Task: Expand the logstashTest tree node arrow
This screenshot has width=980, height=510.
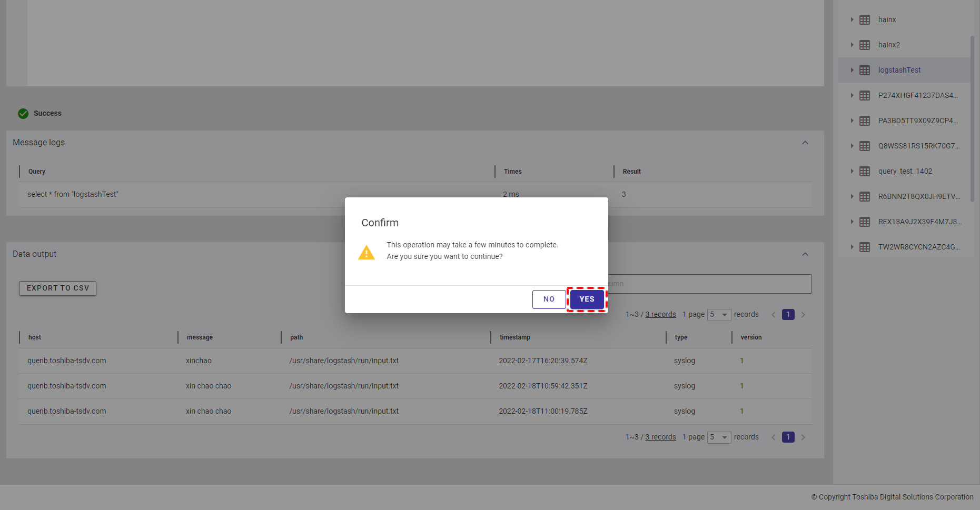Action: point(852,70)
